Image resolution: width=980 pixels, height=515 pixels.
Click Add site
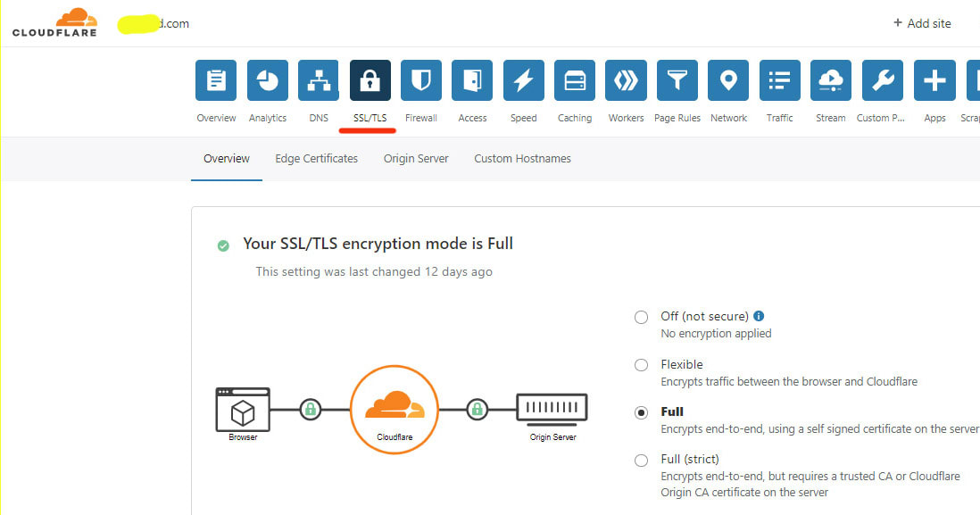(922, 23)
